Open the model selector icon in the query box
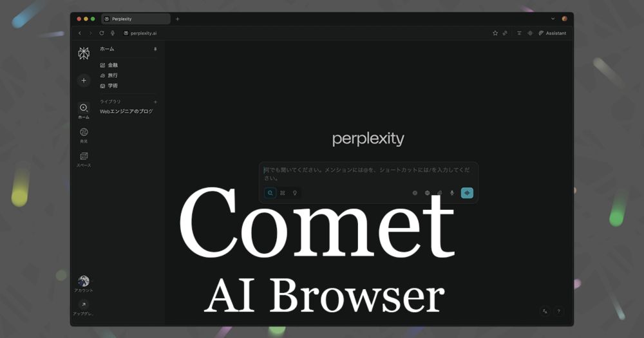Image resolution: width=644 pixels, height=338 pixels. pyautogui.click(x=415, y=193)
